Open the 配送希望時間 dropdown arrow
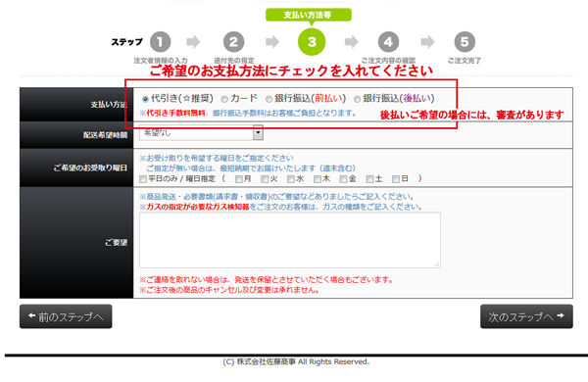This screenshot has width=588, height=382. 258,132
